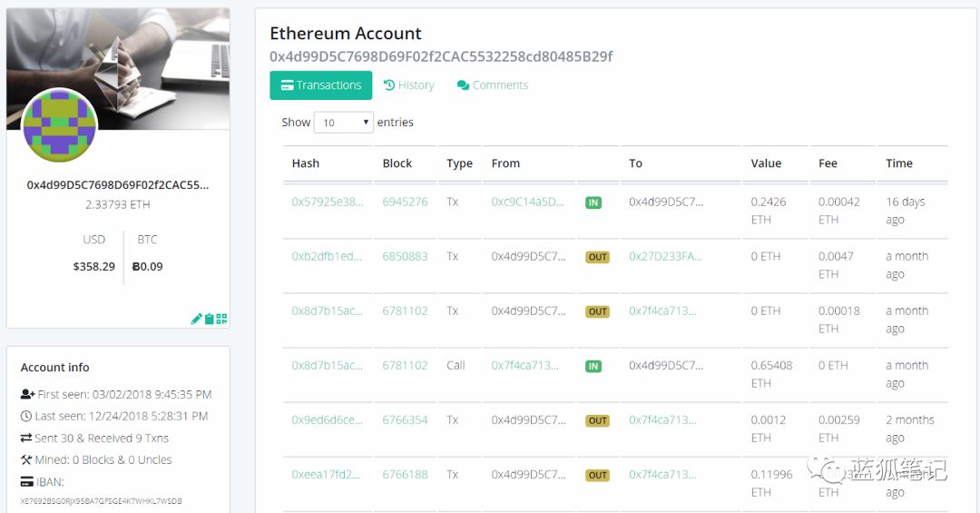Open transaction hash 0xb2dfb1ed...

[327, 256]
